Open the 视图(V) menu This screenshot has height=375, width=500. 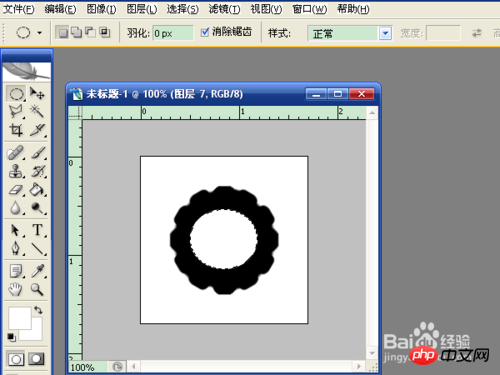[266, 9]
